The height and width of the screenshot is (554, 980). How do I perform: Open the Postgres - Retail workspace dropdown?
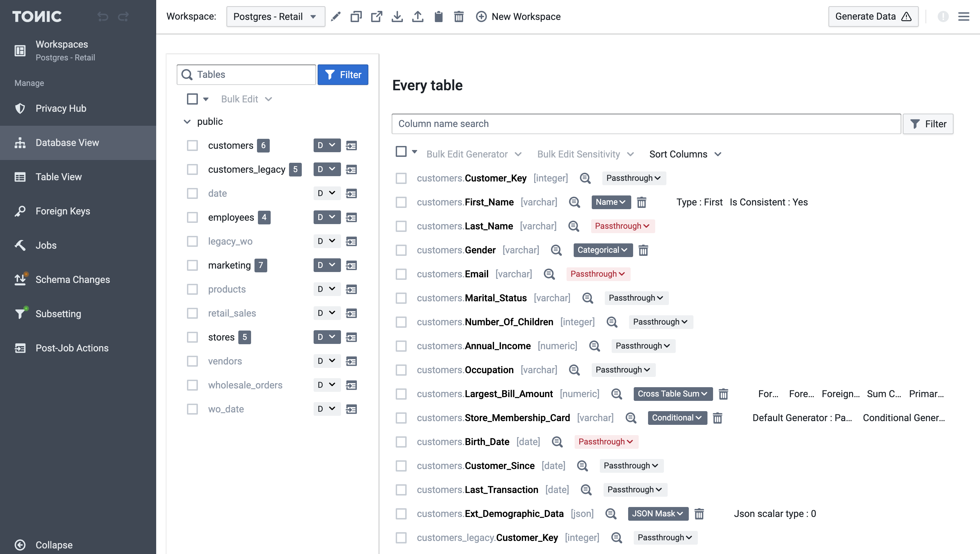(x=275, y=16)
